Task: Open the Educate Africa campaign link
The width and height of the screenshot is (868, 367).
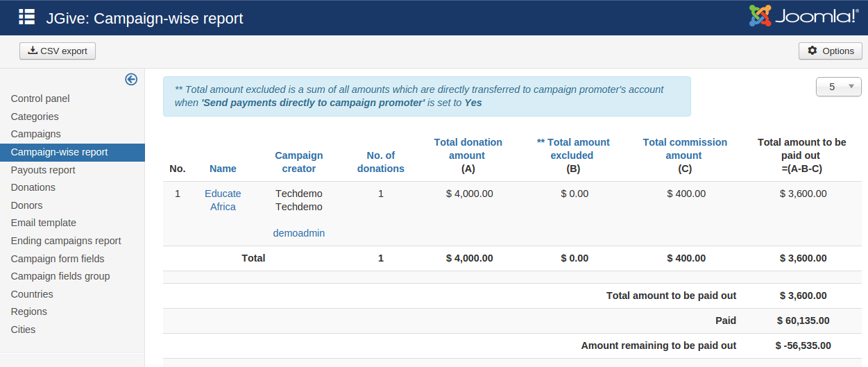Action: coord(223,200)
